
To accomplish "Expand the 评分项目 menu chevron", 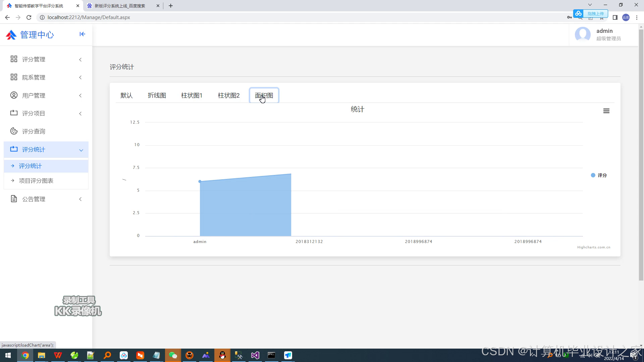I will tap(80, 114).
